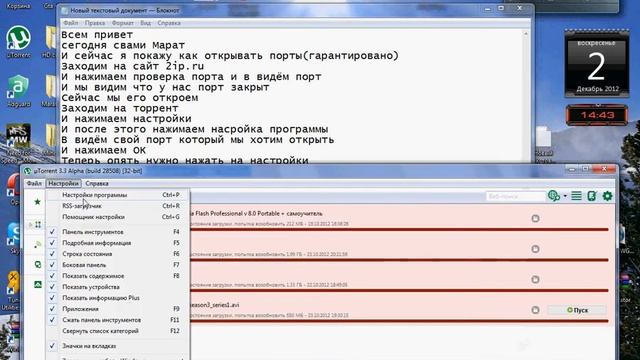Click status icon of the 1.33 ГБ torrent

click(536, 280)
